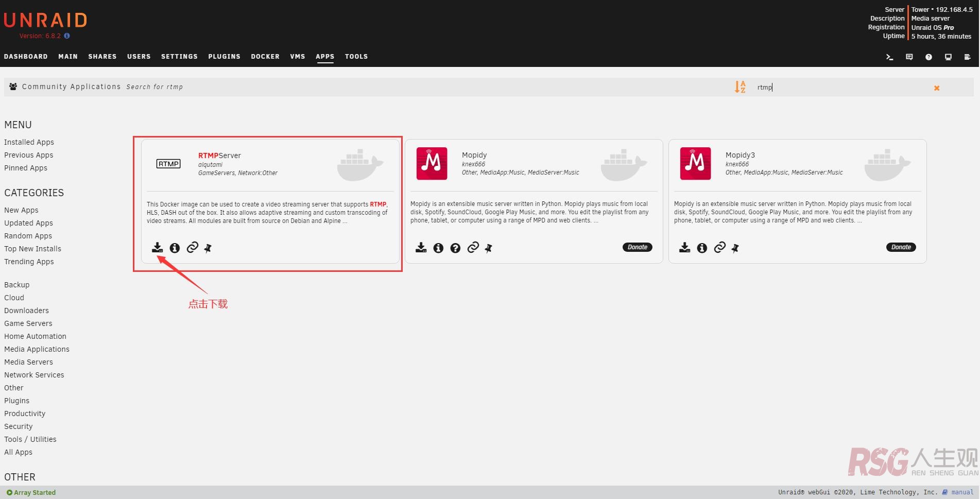Switch to the Shares tab
The image size is (980, 499).
pyautogui.click(x=102, y=57)
